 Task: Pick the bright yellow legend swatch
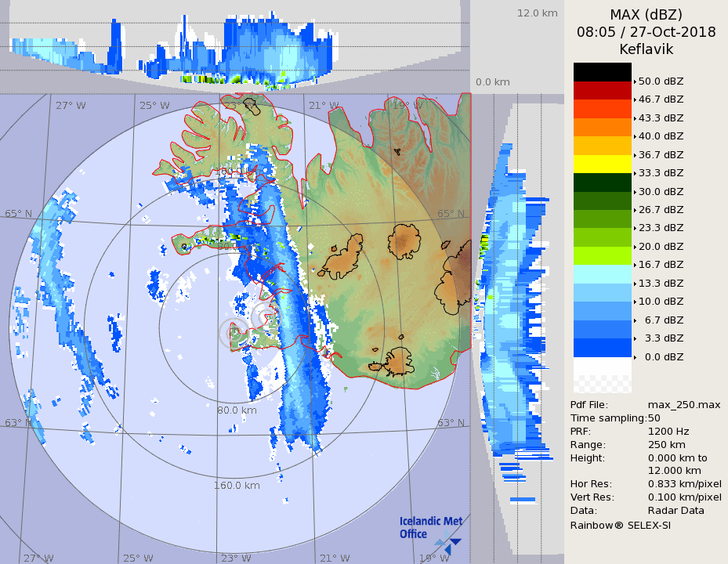point(602,164)
